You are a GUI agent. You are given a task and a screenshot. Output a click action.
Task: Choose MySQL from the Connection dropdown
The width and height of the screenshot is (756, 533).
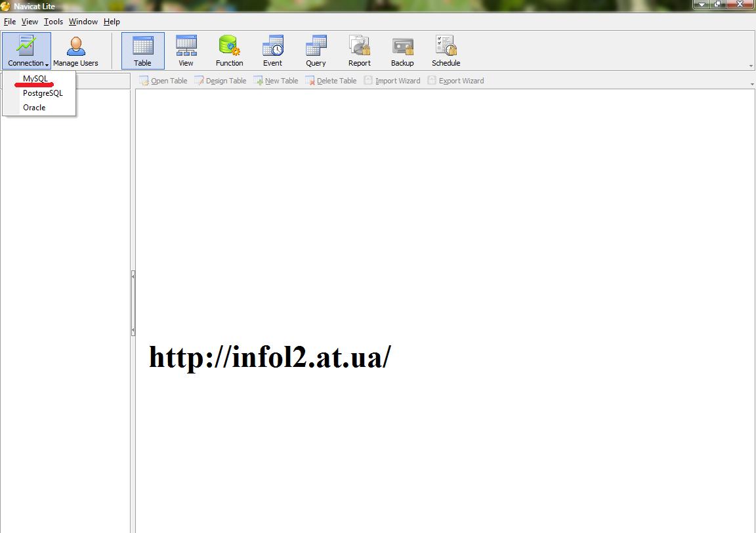click(39, 79)
